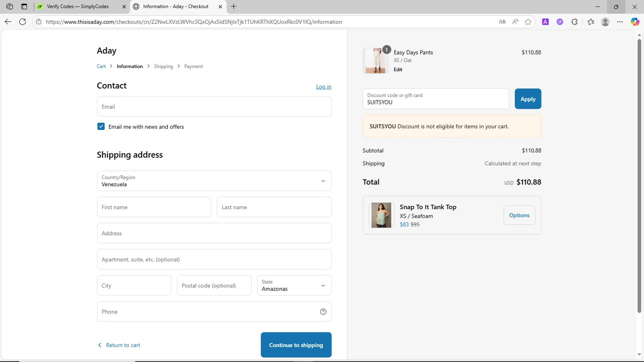This screenshot has height=362, width=644.
Task: Open Options for Snap To It Tank Top
Action: point(519,215)
